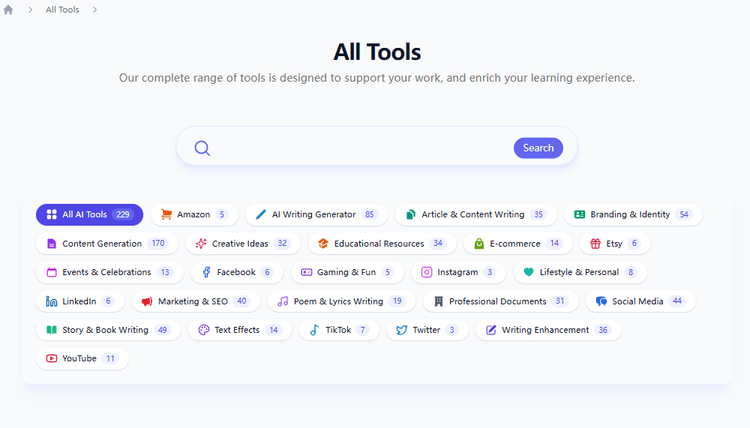Select the Instagram camera icon
This screenshot has height=428, width=750.
(427, 272)
